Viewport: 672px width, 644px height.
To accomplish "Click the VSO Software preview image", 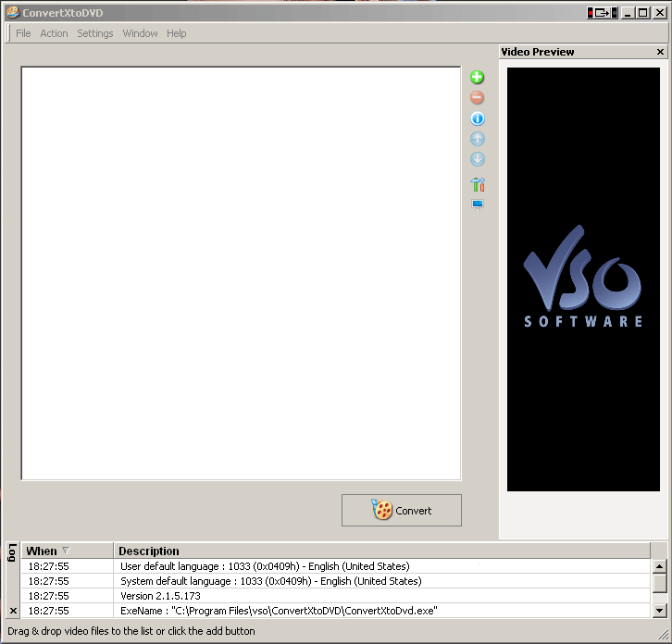I will 583,279.
